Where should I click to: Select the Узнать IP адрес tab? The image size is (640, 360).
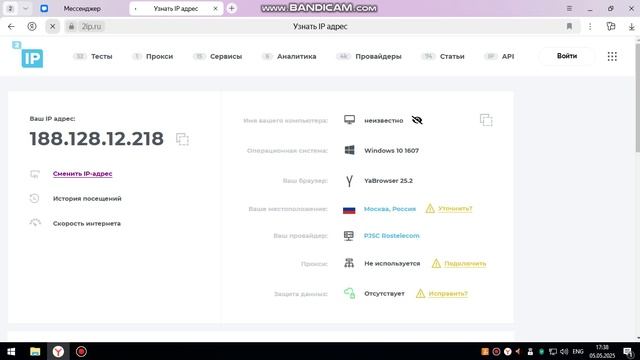pyautogui.click(x=176, y=8)
